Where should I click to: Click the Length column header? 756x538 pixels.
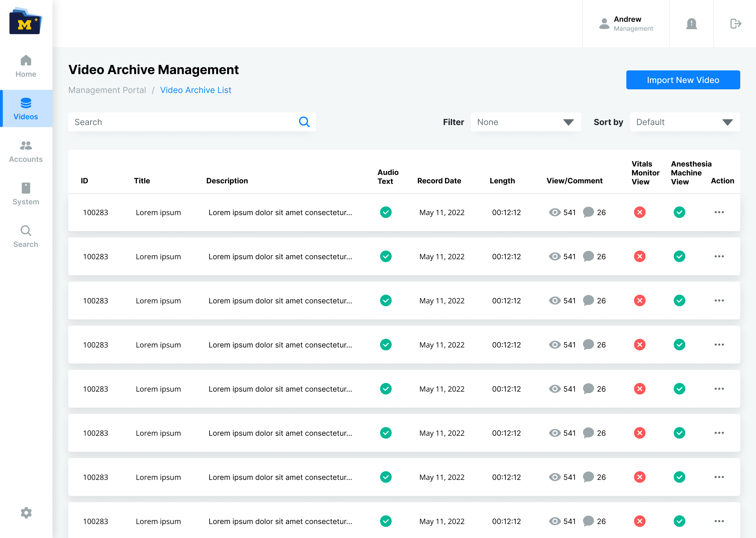502,181
